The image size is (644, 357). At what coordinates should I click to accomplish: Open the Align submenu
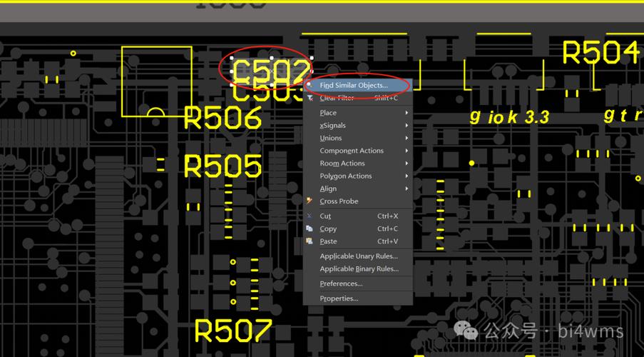[x=358, y=188]
